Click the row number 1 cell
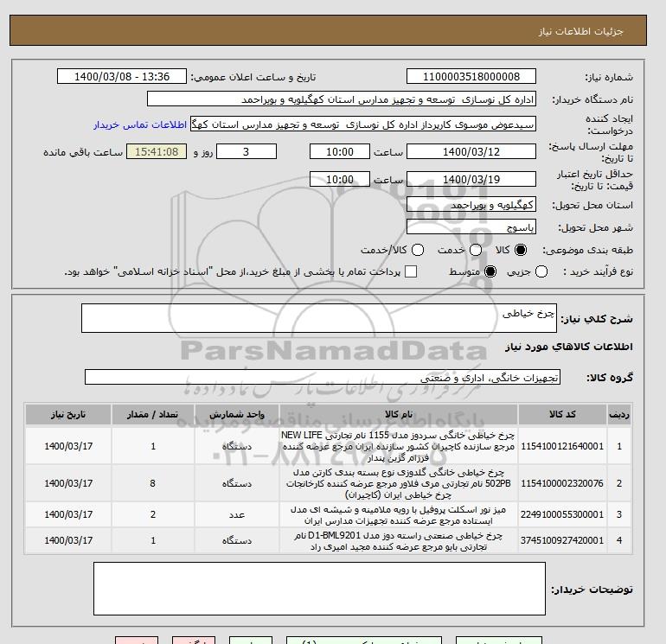This screenshot has height=644, width=666. [619, 446]
